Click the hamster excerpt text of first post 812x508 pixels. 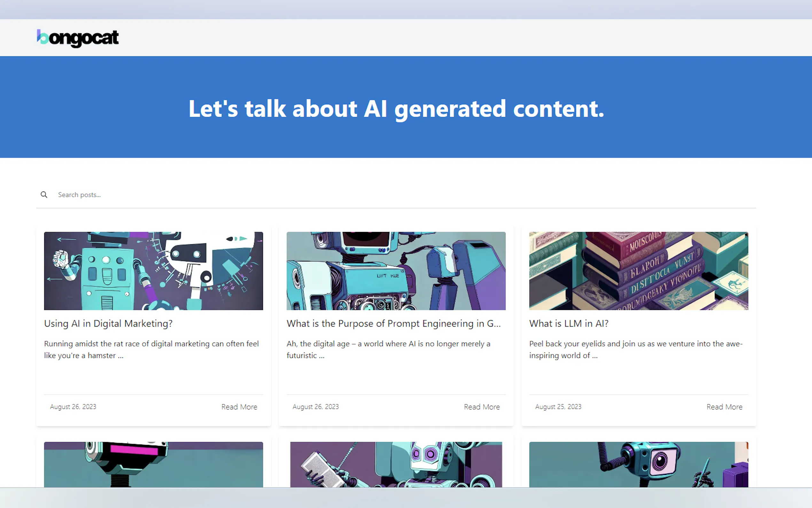(151, 349)
